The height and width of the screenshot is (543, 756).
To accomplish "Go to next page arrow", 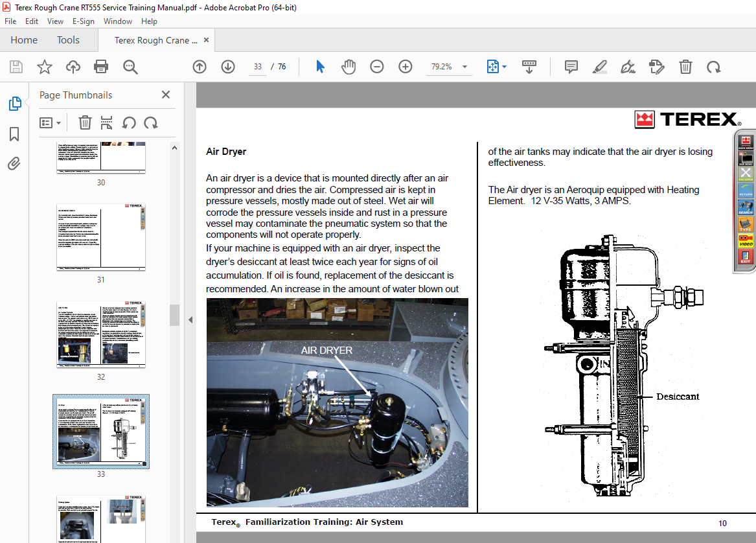I will (x=228, y=67).
